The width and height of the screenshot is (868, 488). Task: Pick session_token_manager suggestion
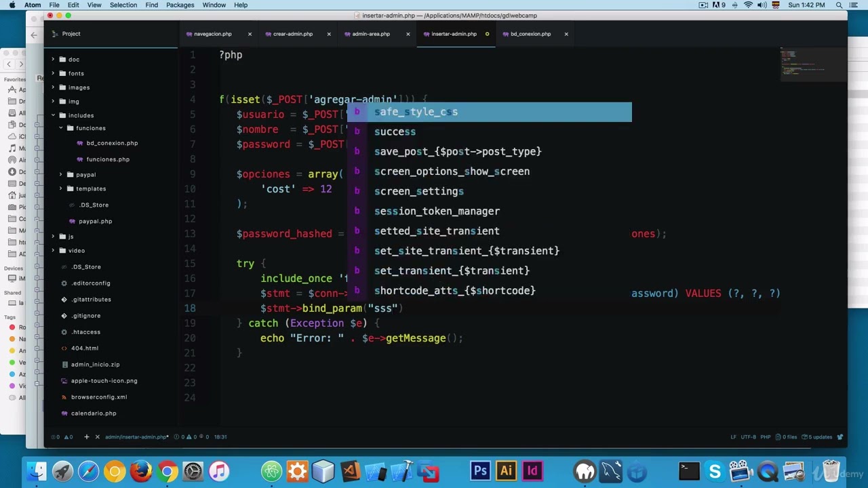[x=490, y=211]
